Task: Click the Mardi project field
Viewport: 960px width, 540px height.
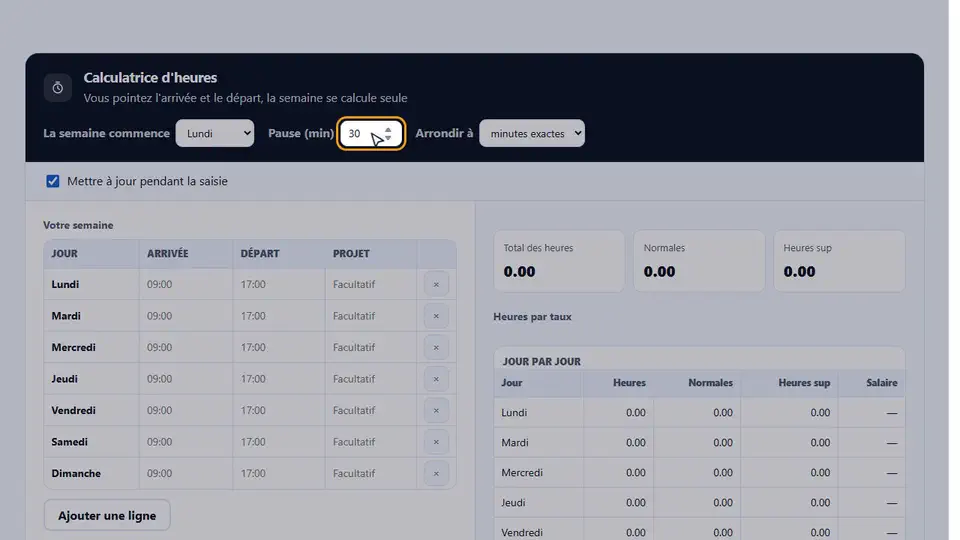Action: [371, 316]
